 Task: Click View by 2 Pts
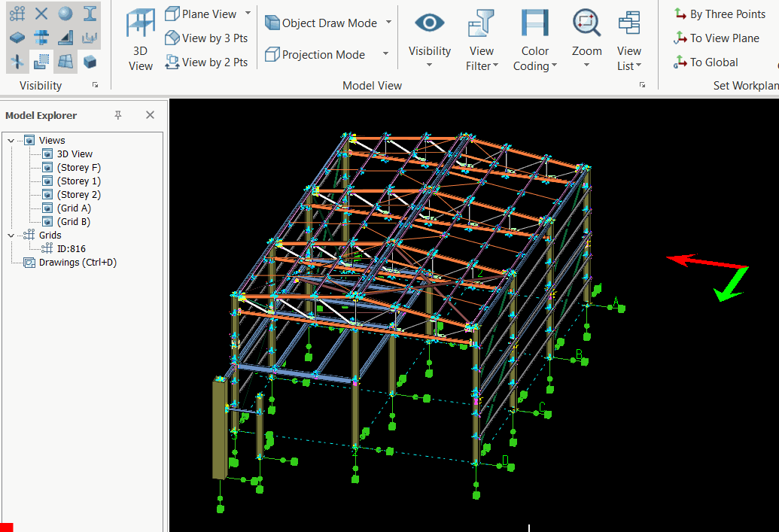pyautogui.click(x=206, y=62)
